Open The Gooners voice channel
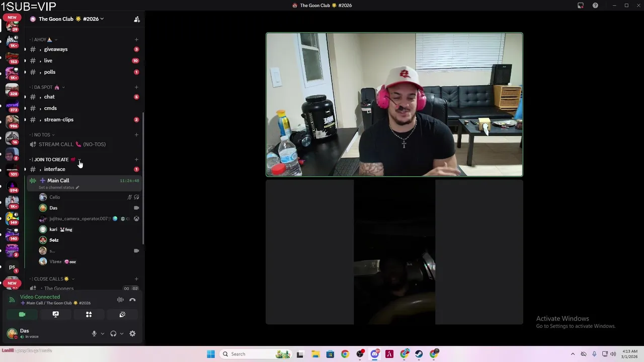Image resolution: width=644 pixels, height=362 pixels. (x=84, y=289)
